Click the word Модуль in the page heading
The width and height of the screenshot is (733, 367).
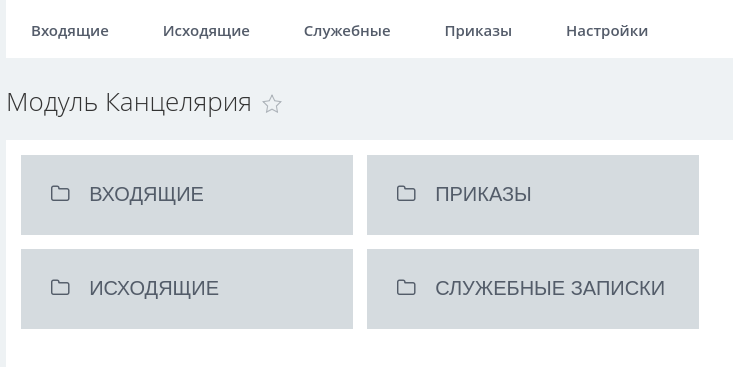(x=52, y=102)
